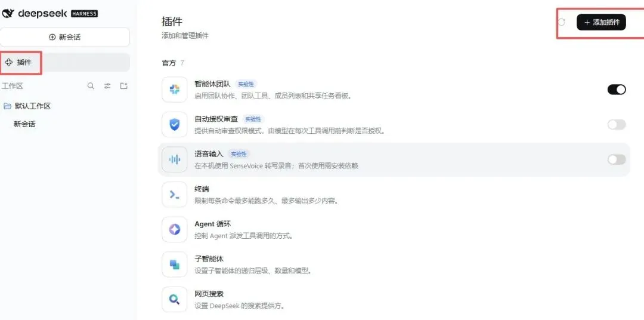This screenshot has width=644, height=320.
Task: Open the 网页搜索 plugin settings row
Action: [394, 300]
